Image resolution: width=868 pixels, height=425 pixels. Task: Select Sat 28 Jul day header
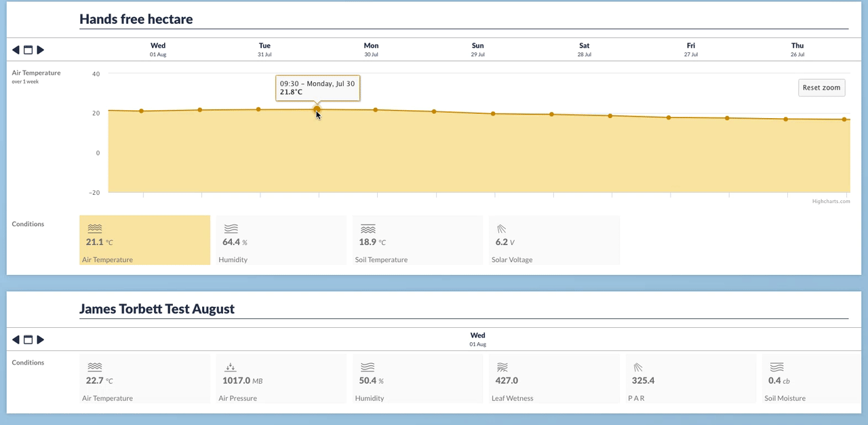(x=584, y=50)
